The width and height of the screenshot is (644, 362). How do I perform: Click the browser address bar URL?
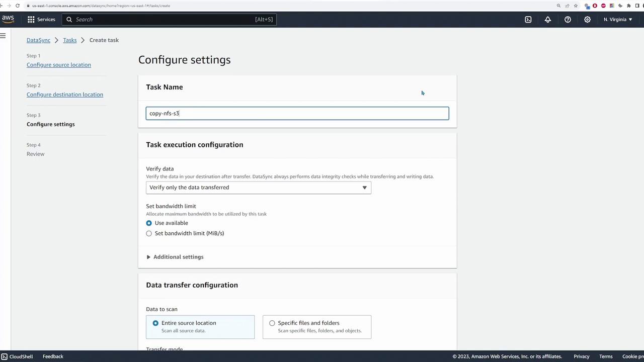click(x=101, y=6)
